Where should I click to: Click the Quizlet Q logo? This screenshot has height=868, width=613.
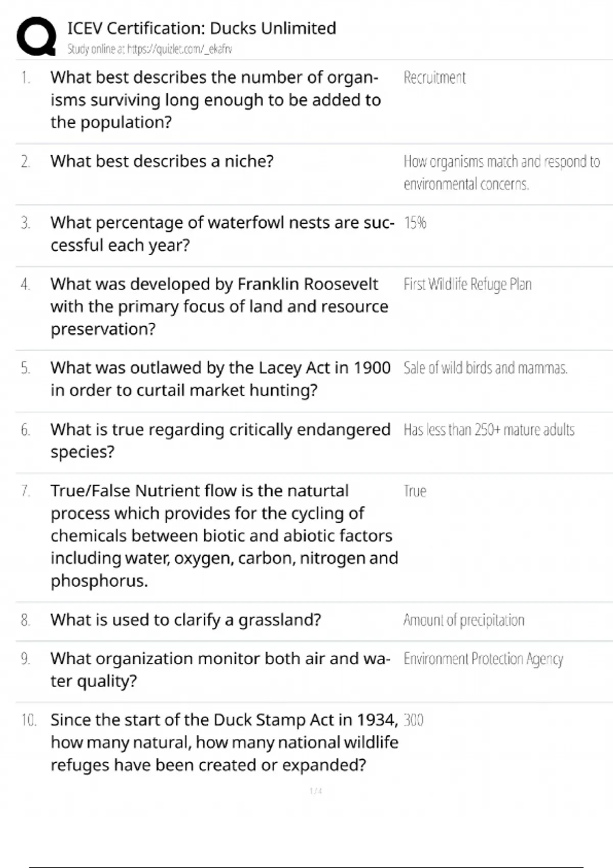pos(37,36)
